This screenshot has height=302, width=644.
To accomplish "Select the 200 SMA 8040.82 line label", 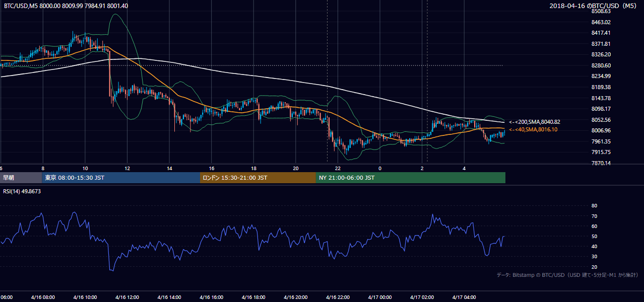I will (535, 122).
